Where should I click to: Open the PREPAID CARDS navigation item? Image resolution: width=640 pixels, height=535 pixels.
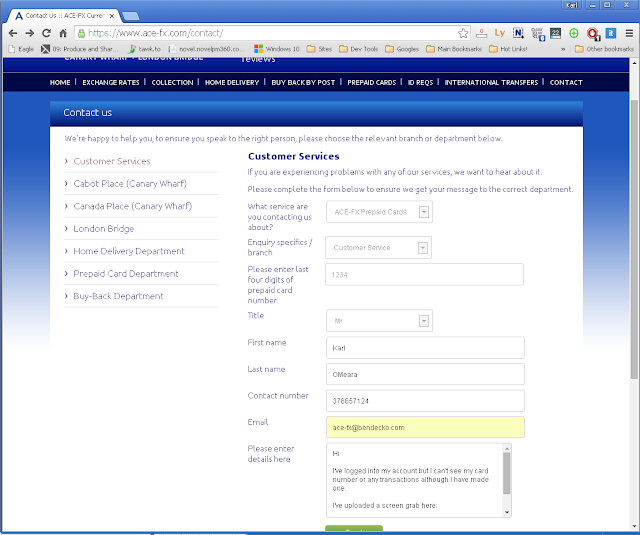pyautogui.click(x=371, y=82)
